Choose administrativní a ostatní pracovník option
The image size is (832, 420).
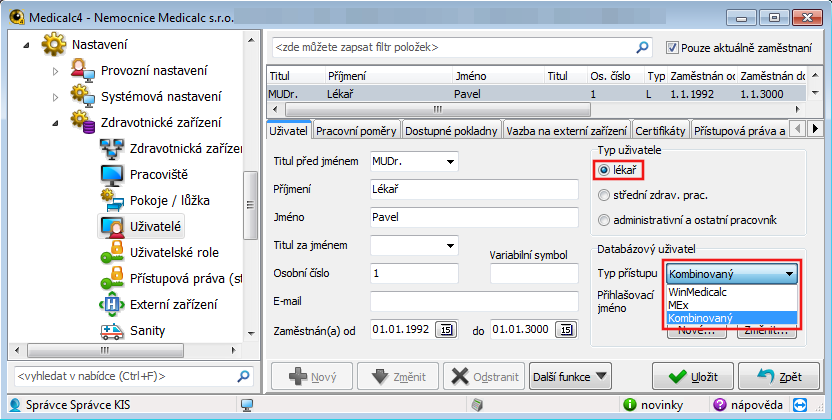point(603,220)
